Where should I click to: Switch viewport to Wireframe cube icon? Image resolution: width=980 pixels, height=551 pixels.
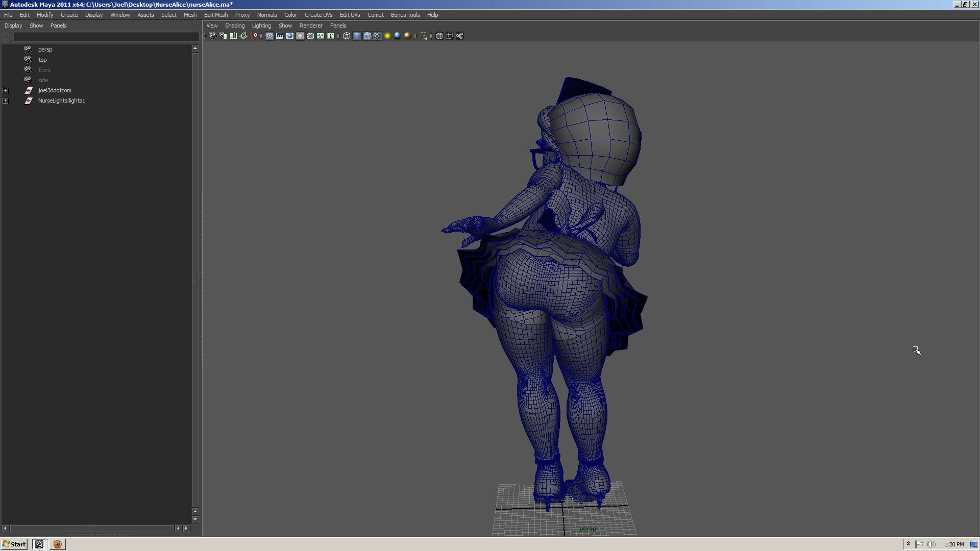coord(347,36)
